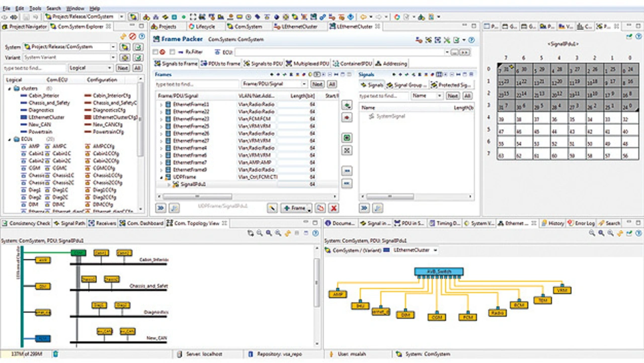The image size is (644, 363).
Task: Click the help icon in Com. Topology View
Action: [x=315, y=233]
